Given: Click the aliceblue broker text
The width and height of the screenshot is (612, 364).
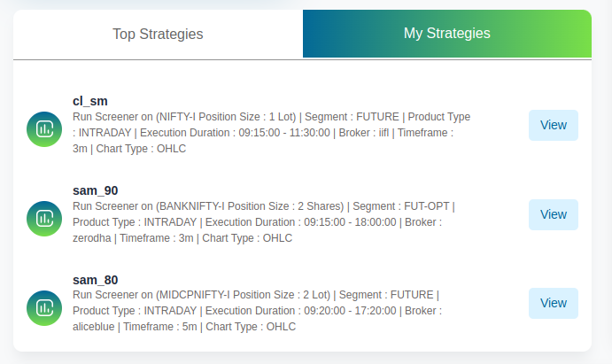Looking at the screenshot, I should [x=94, y=327].
